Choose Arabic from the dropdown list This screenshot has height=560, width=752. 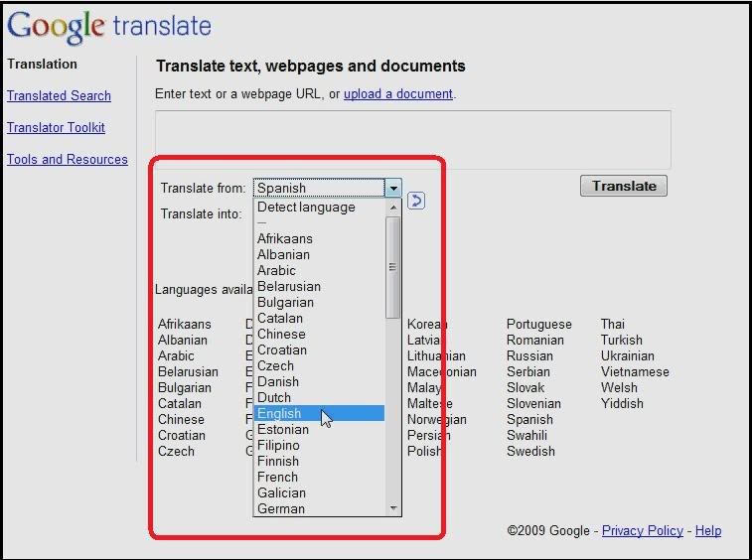(x=320, y=270)
